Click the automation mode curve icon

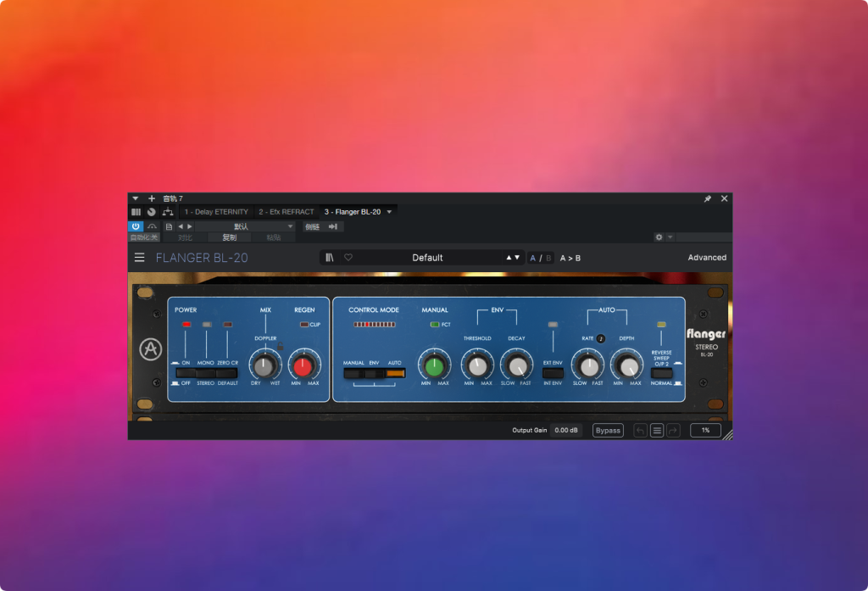[152, 226]
